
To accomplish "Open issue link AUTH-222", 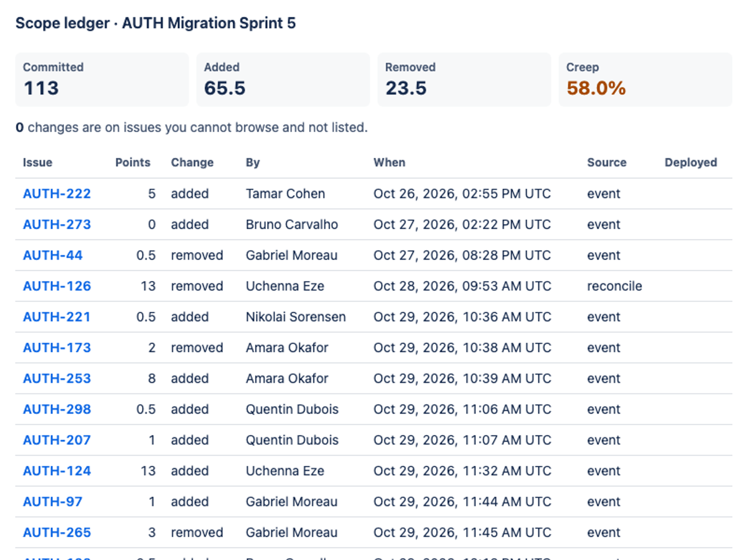I will 57,194.
